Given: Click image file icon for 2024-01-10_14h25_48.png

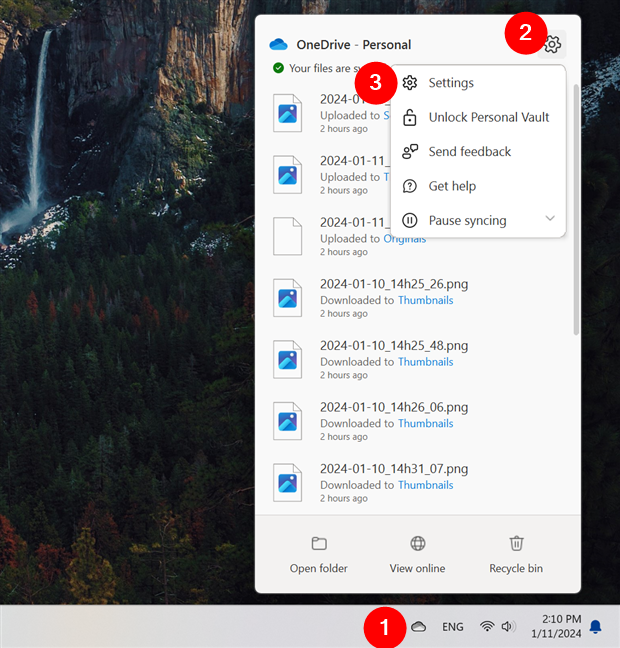Looking at the screenshot, I should 287,360.
